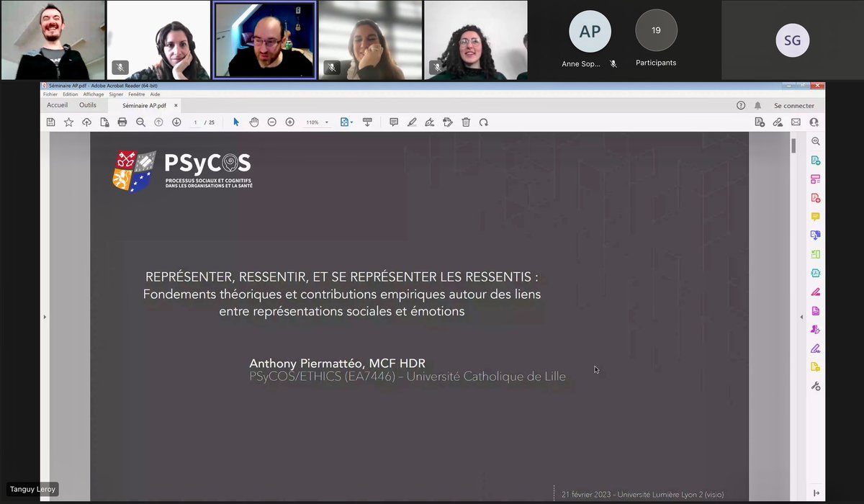Click the trash delete icon in toolbar
The width and height of the screenshot is (864, 504).
click(x=466, y=122)
